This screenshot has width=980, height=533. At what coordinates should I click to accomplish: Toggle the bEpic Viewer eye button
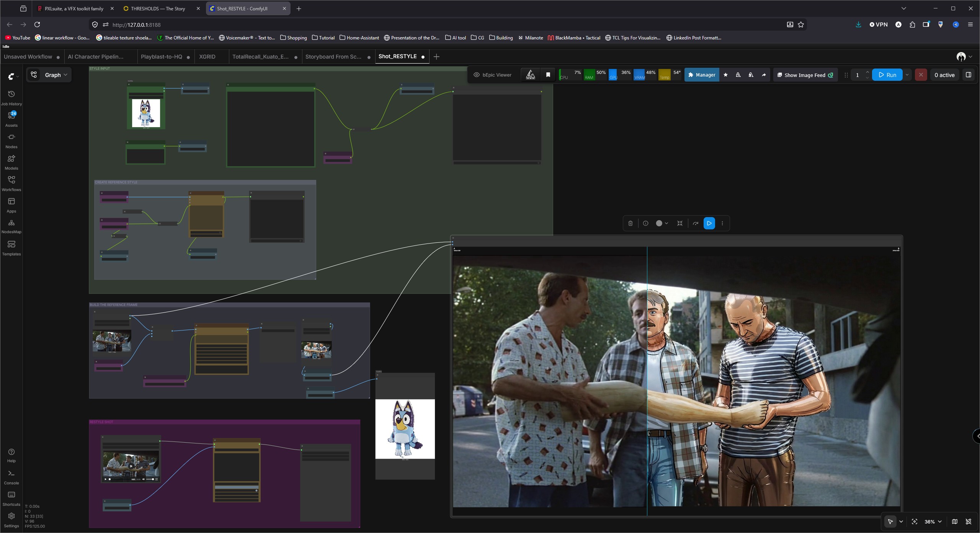493,75
